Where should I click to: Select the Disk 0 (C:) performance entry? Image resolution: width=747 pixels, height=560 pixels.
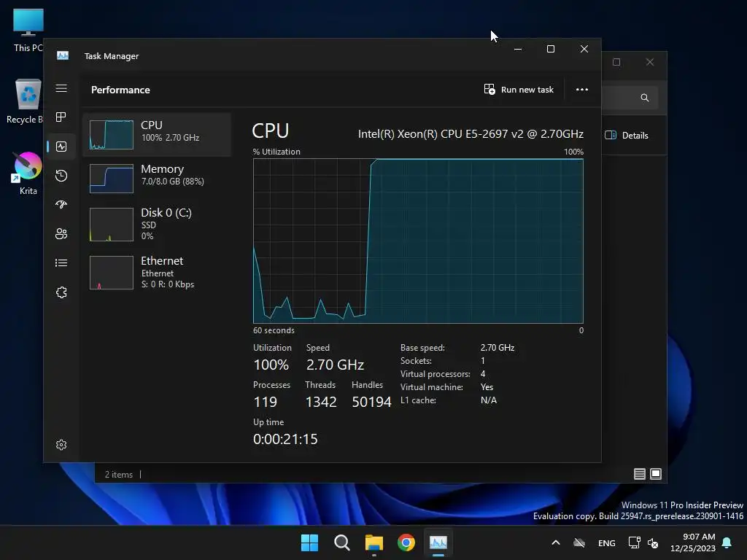157,224
